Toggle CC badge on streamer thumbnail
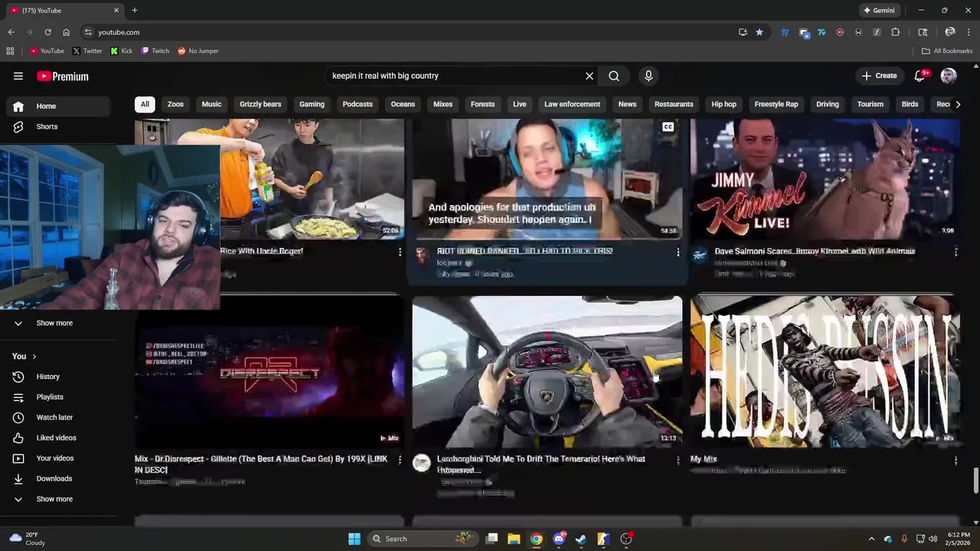This screenshot has width=980, height=551. pyautogui.click(x=668, y=127)
